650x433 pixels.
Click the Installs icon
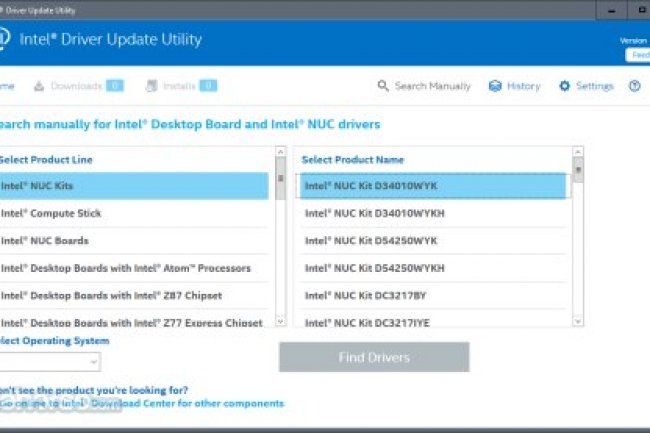click(151, 86)
